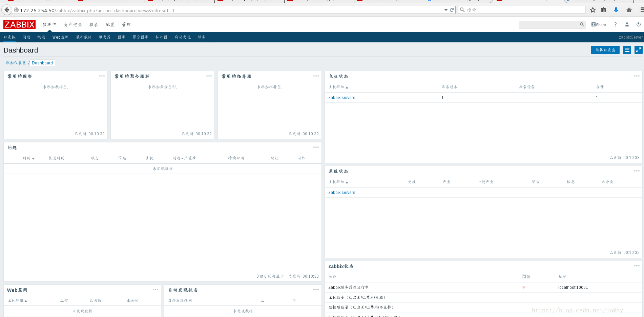Select the Web监测 submenu tab
The width and height of the screenshot is (644, 317).
click(60, 37)
